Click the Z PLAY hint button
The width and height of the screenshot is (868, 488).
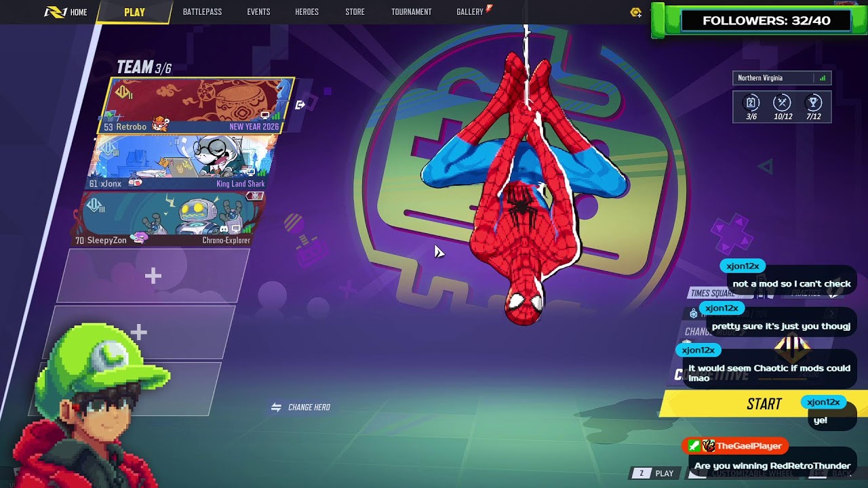(656, 473)
